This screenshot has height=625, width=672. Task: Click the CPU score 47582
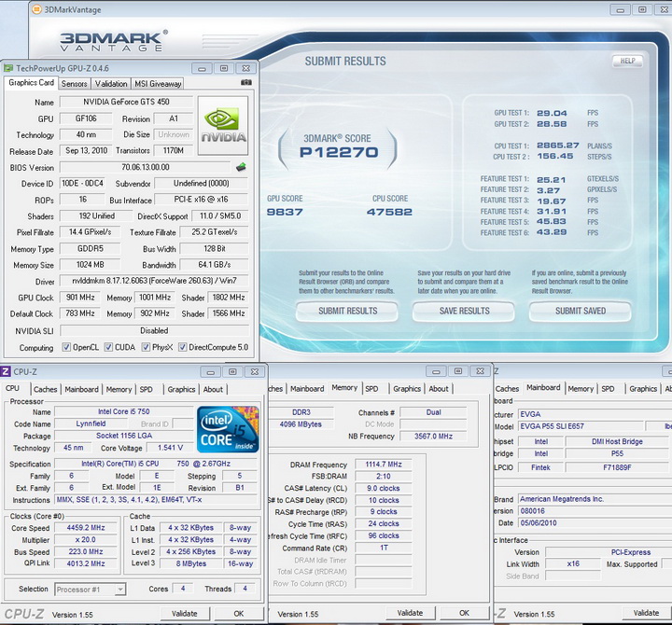click(x=389, y=212)
